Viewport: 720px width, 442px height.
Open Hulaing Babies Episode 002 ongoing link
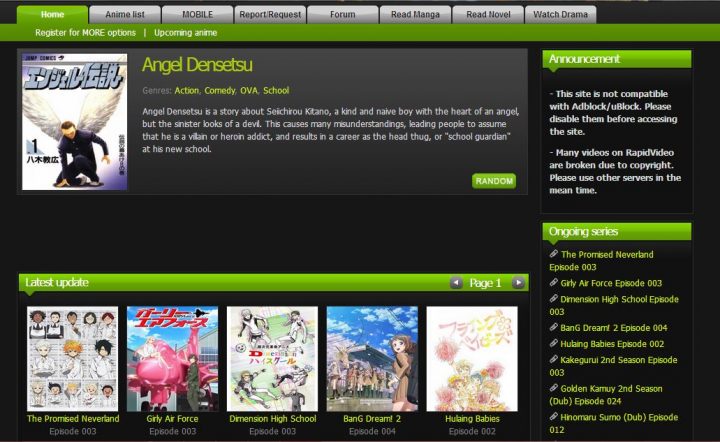[x=612, y=344]
